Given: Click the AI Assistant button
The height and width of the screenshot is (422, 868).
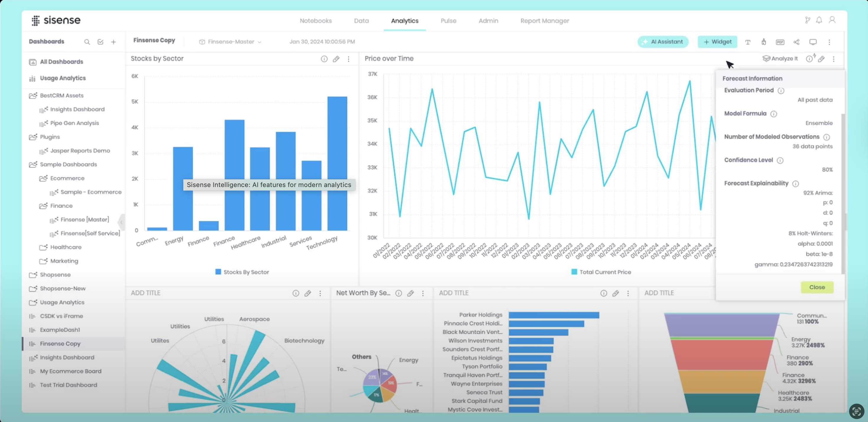Looking at the screenshot, I should point(663,42).
